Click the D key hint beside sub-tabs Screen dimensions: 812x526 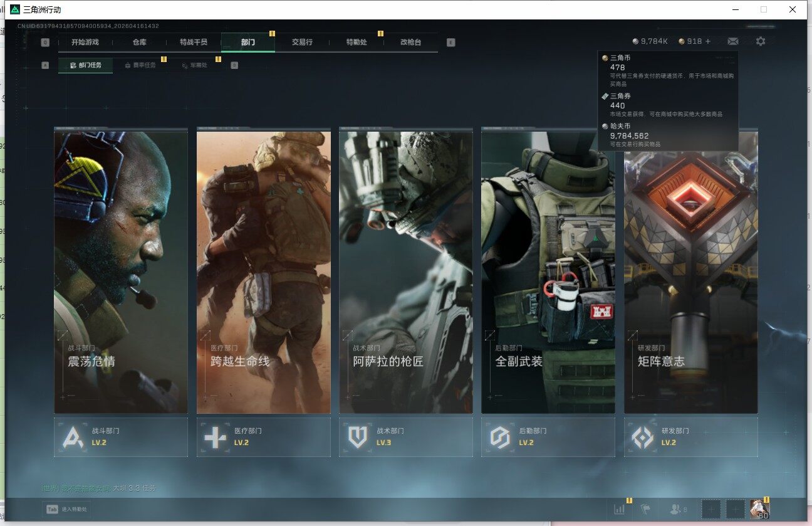tap(234, 65)
